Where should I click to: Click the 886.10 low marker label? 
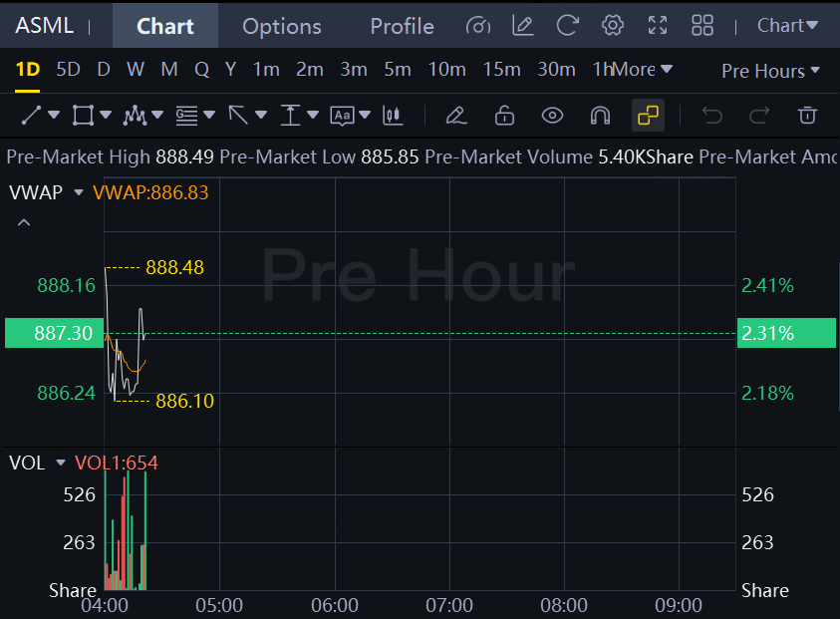(184, 401)
